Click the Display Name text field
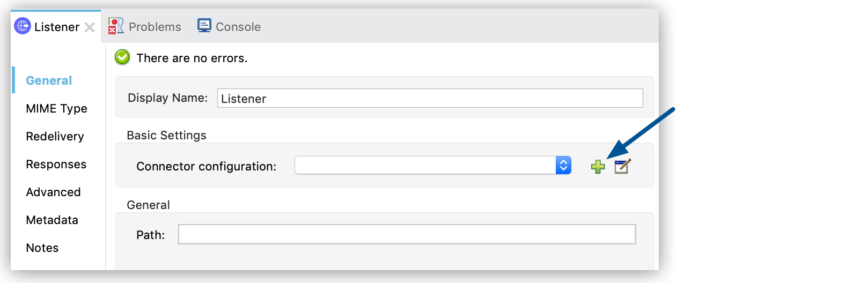 [x=430, y=98]
